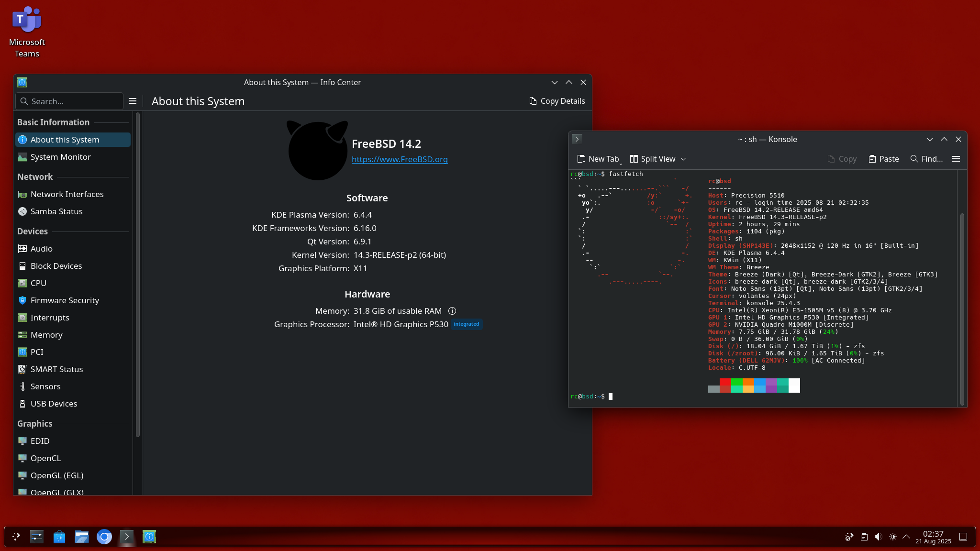Select System Monitor in sidebar
The image size is (980, 551).
point(60,157)
